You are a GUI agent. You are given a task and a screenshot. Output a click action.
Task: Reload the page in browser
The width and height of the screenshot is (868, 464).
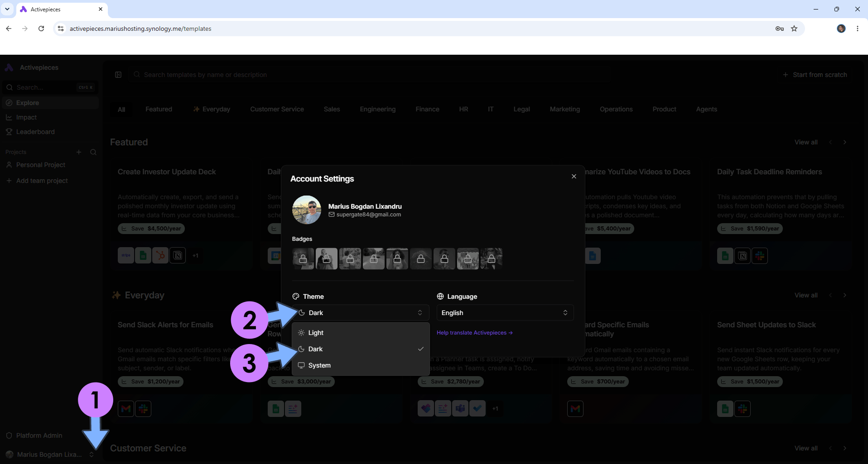coord(41,29)
